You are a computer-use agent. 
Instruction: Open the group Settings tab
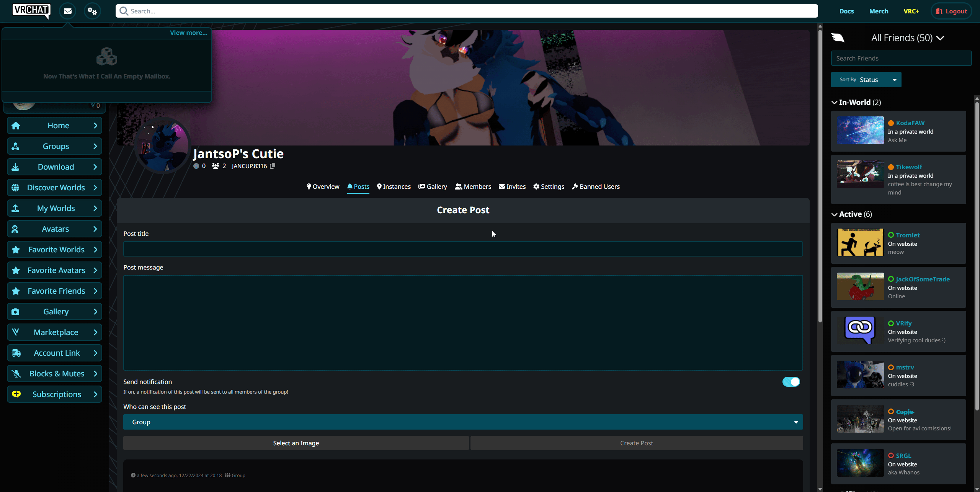point(549,186)
